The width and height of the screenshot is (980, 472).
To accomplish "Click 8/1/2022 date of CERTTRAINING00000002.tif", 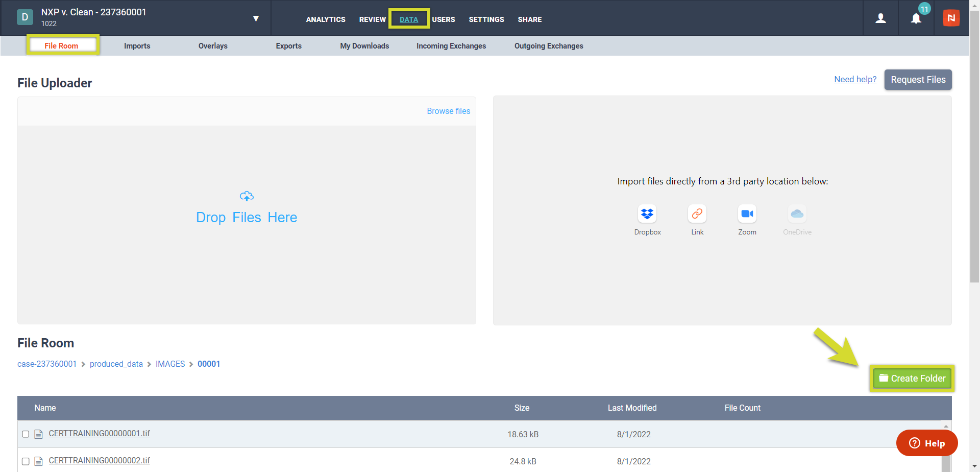I will pyautogui.click(x=634, y=461).
